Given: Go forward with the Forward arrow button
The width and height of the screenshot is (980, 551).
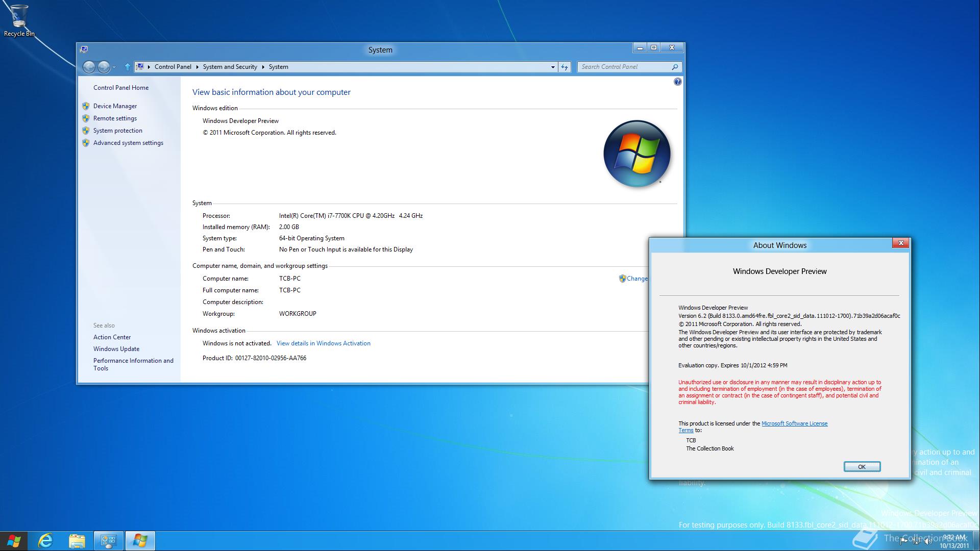Looking at the screenshot, I should (104, 67).
